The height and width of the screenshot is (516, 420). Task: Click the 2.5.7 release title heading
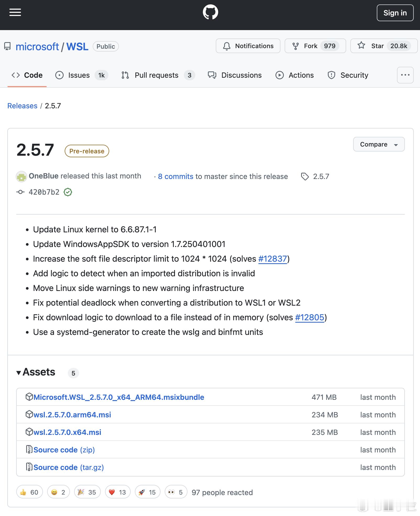pos(35,150)
